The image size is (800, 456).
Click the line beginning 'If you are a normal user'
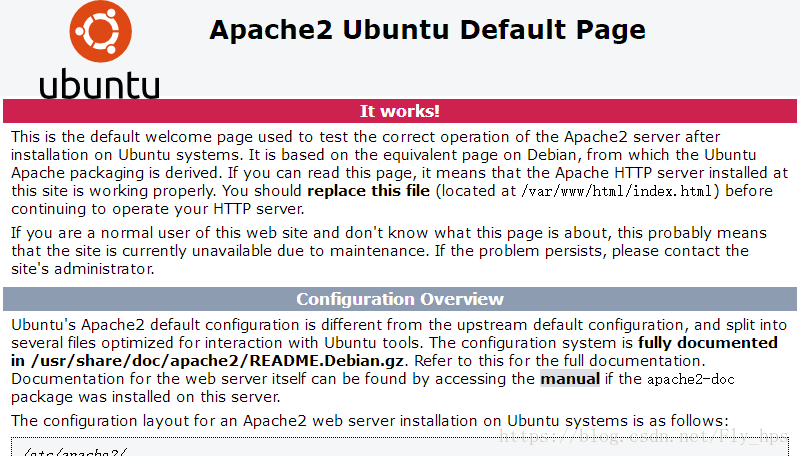coord(389,233)
